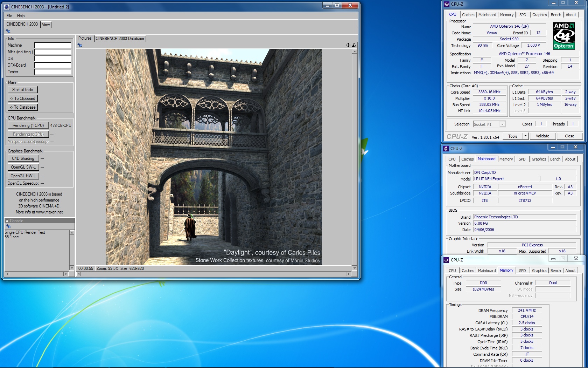Click the Phoenix Technologies LTD BIOS brand value
The image size is (588, 368).
(x=525, y=217)
